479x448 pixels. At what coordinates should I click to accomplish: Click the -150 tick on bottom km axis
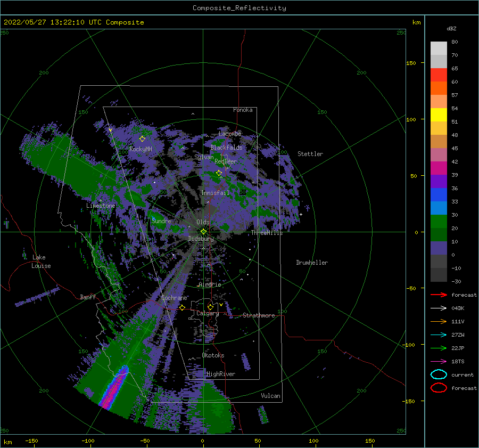[x=31, y=441]
